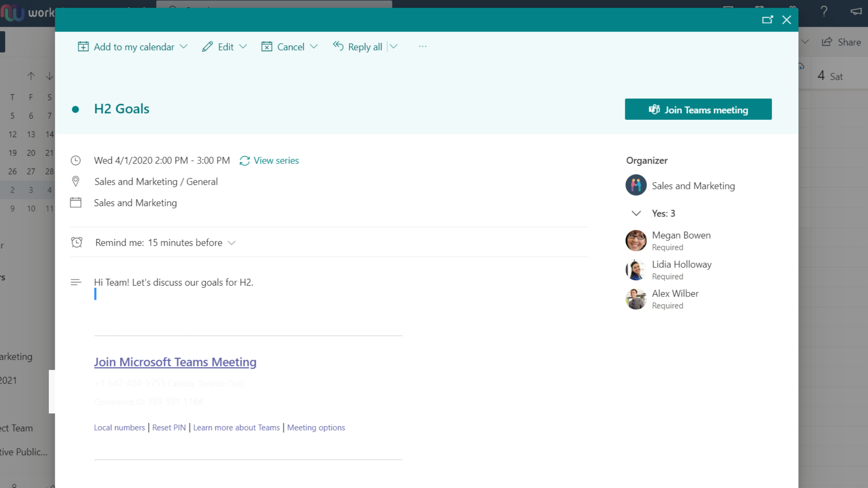Click the Sales and Marketing / General location

pos(156,182)
